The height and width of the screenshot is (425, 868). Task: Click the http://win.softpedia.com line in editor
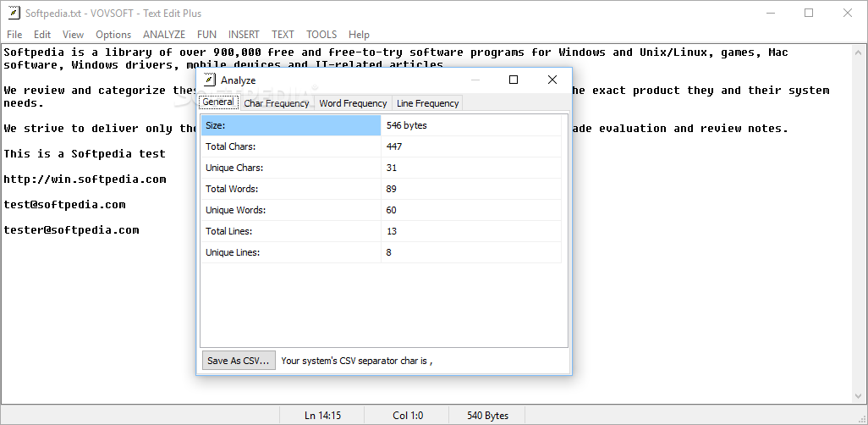(x=85, y=179)
